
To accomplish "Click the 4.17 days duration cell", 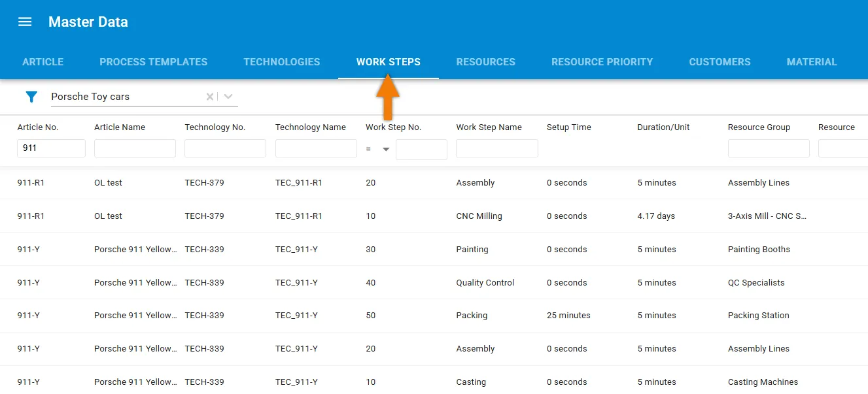I will coord(656,216).
